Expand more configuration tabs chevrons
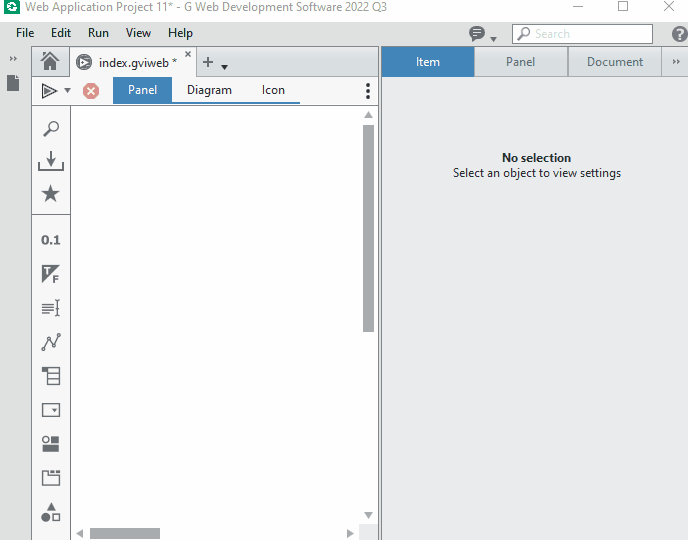 click(x=676, y=62)
